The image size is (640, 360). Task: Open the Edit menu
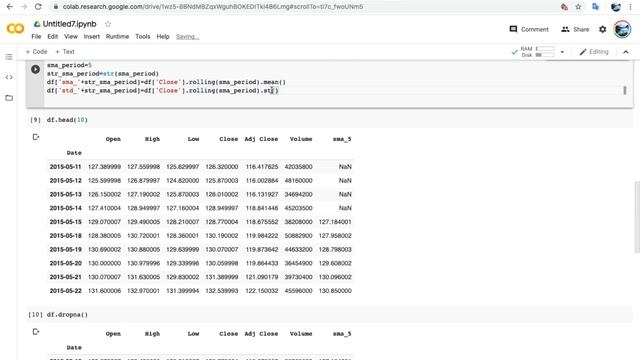(53, 36)
